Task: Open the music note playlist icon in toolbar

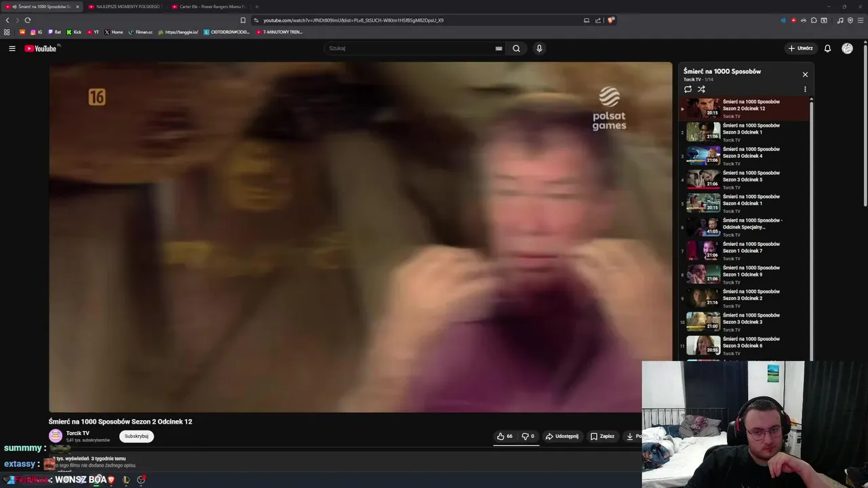Action: coord(840,20)
